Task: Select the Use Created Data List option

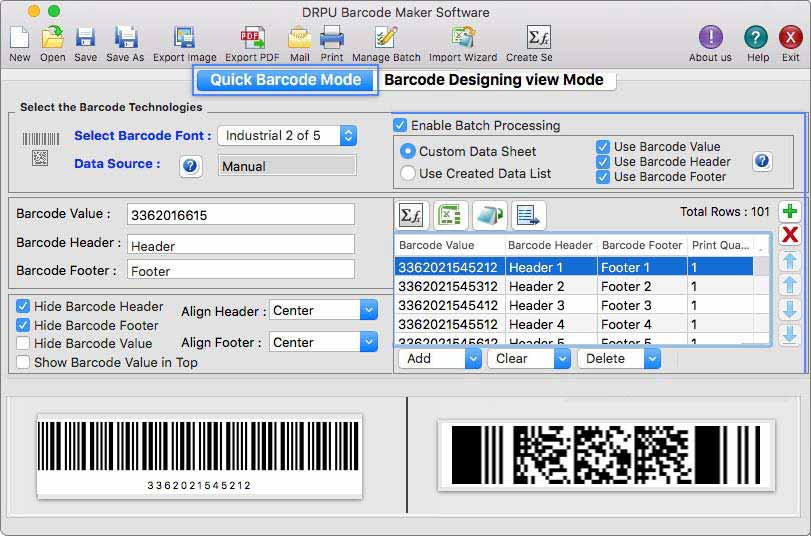Action: coord(408,173)
